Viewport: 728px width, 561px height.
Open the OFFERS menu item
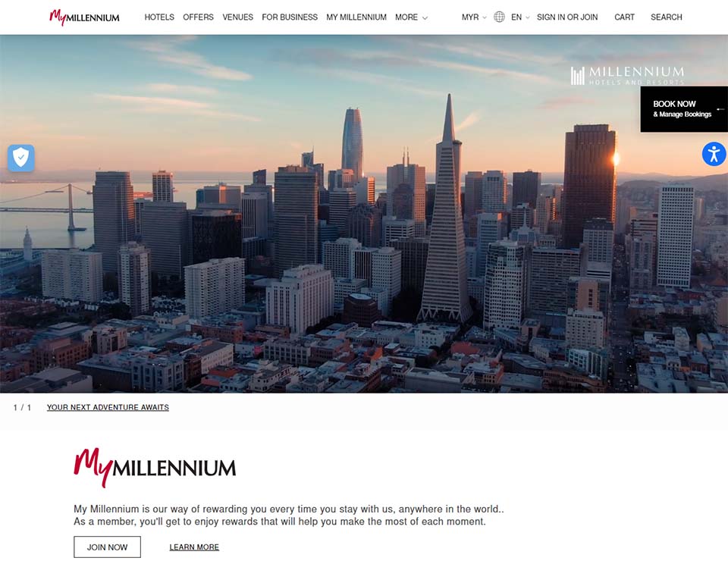(x=198, y=17)
